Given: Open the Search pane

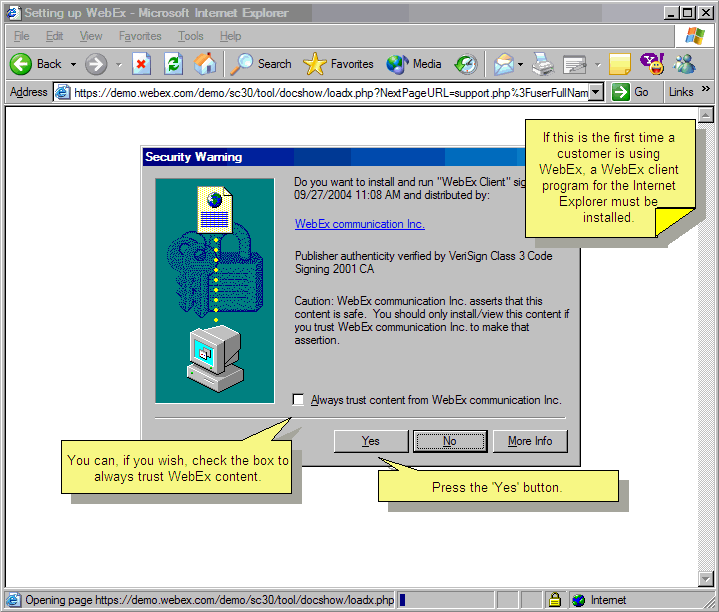Looking at the screenshot, I should click(261, 64).
